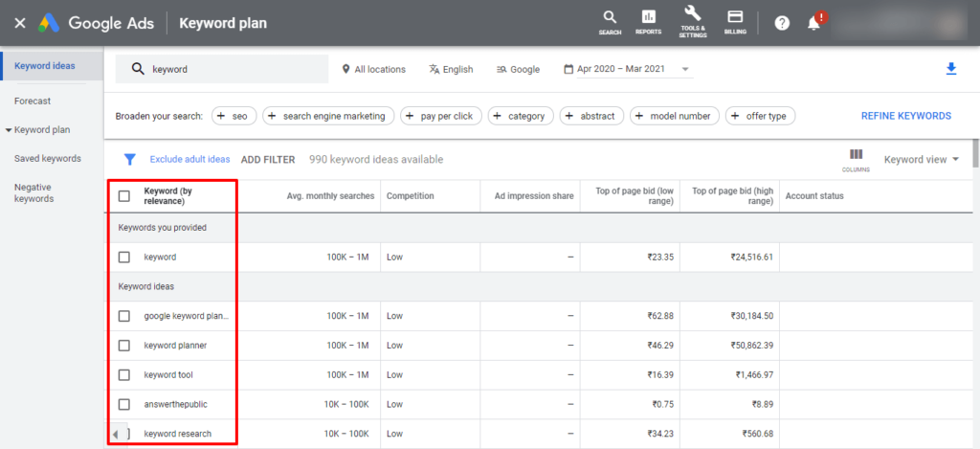This screenshot has width=980, height=449.
Task: Click the Ad impression share column header
Action: (534, 195)
